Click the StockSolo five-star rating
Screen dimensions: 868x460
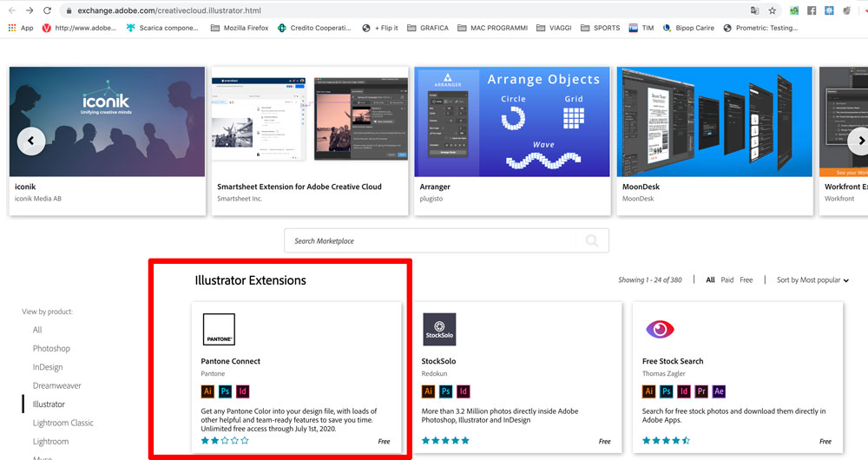445,441
